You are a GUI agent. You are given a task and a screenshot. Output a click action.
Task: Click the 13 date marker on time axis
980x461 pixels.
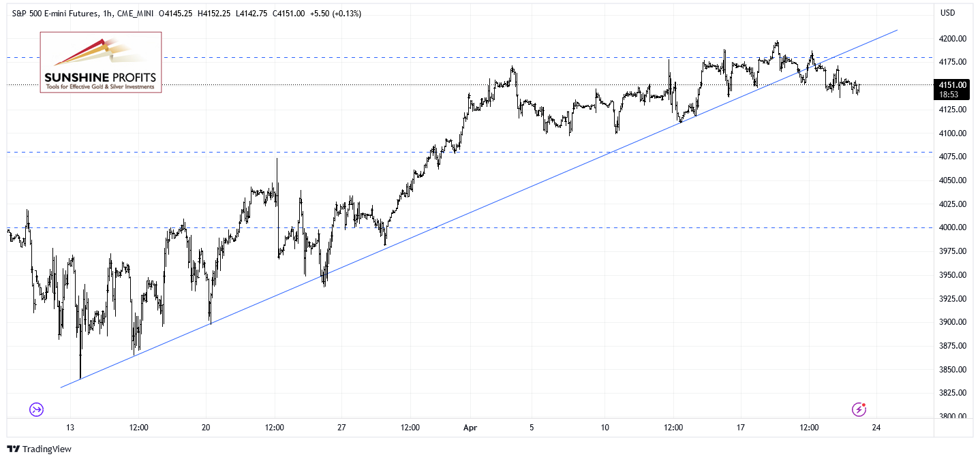(x=70, y=428)
